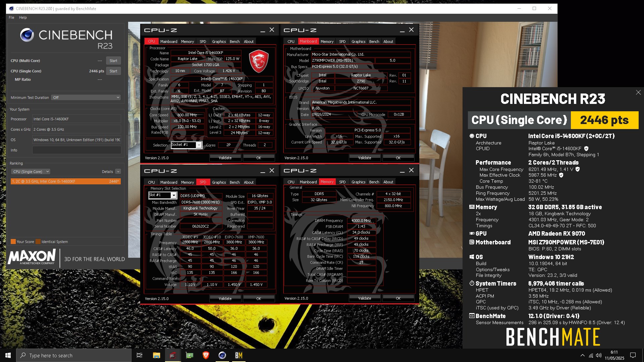Open SPD tab in the Memory window
Viewport: 644px width, 362px height.
point(342,182)
